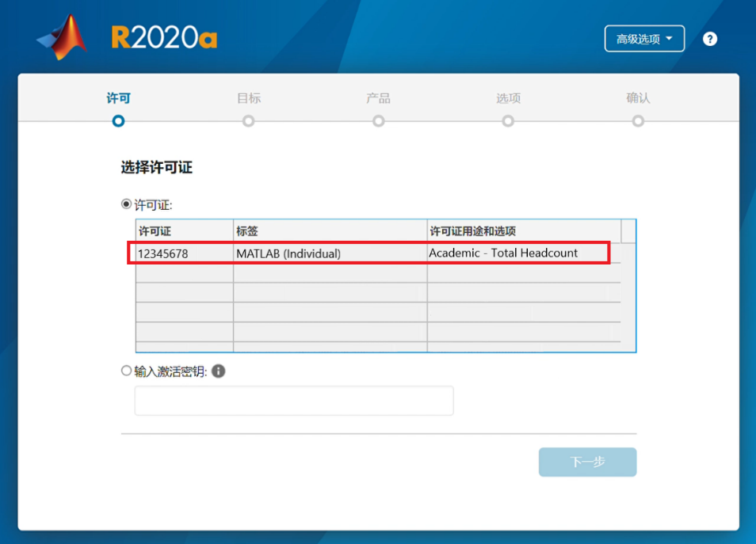Select the 许可证 radio button
This screenshot has width=756, height=544.
click(126, 204)
